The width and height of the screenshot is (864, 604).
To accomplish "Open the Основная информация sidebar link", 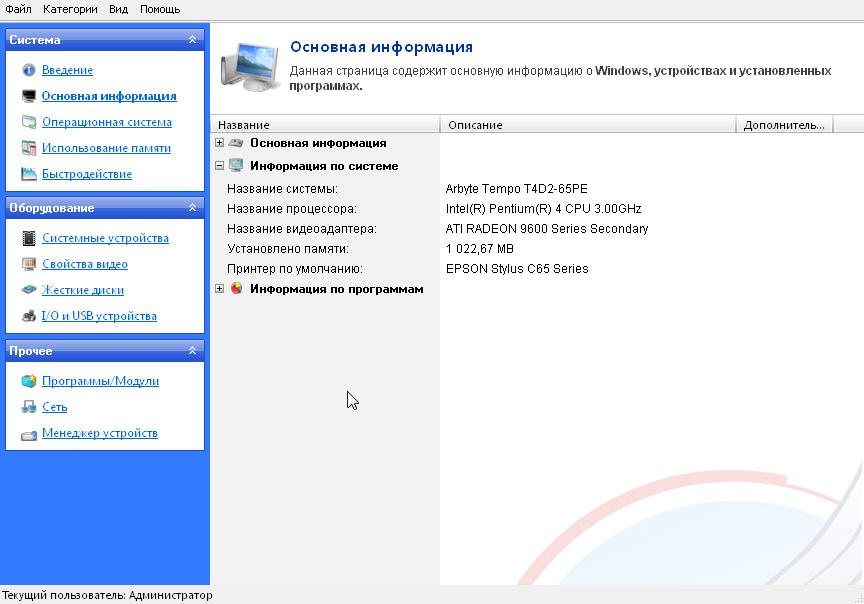I will 109,96.
